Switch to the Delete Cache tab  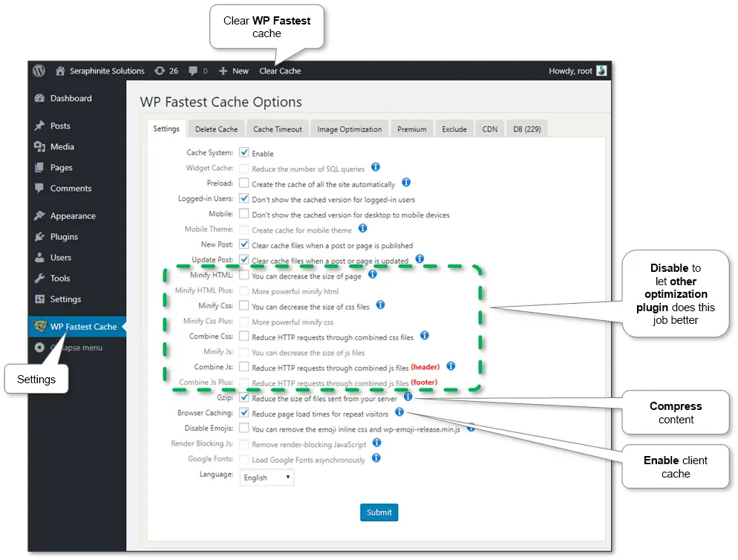click(217, 129)
